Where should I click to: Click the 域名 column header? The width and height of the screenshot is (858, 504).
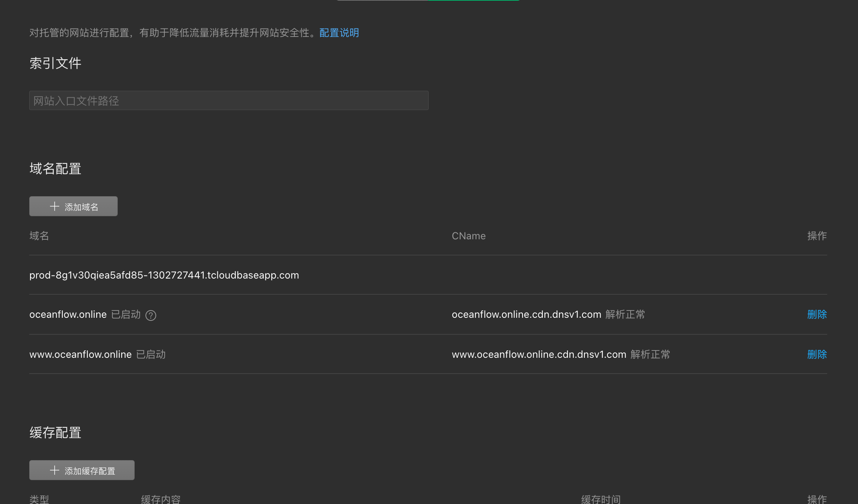[x=39, y=236]
